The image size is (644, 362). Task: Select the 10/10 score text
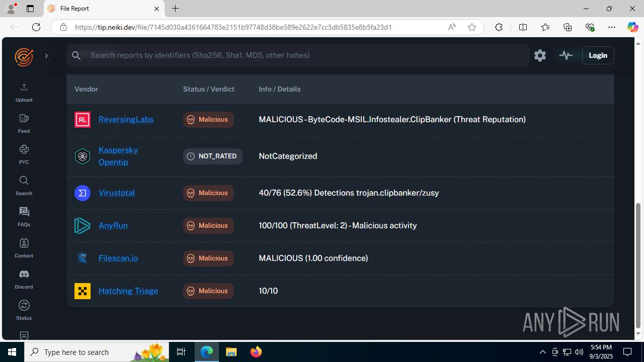(x=268, y=291)
